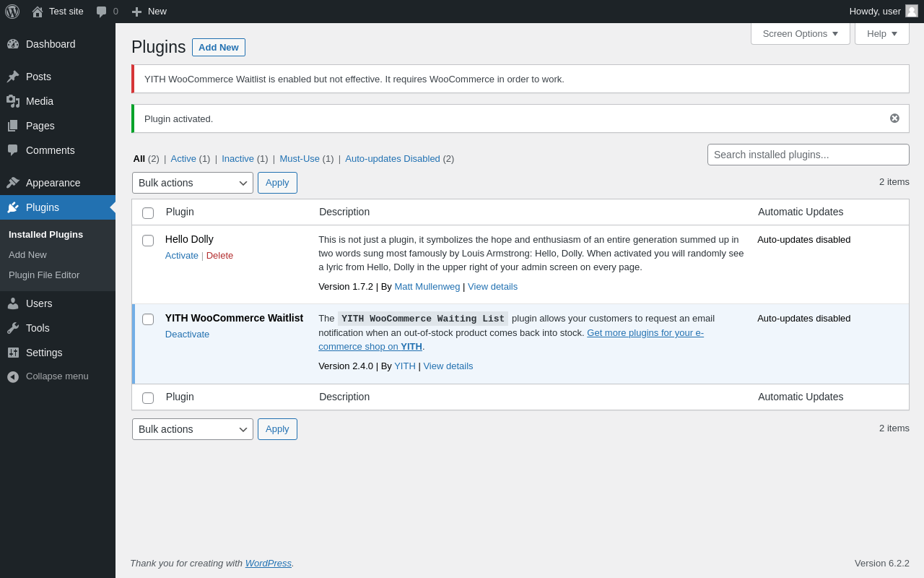Click the Posts pushpin icon

[13, 77]
